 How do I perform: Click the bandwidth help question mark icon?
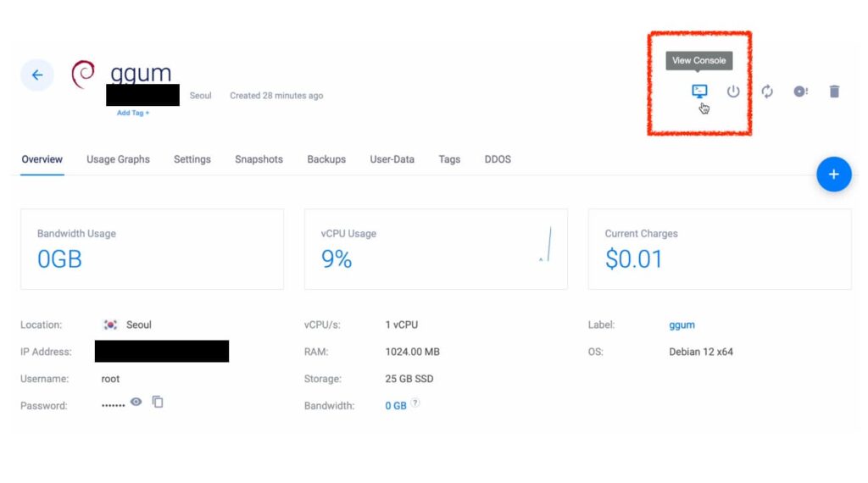(415, 403)
